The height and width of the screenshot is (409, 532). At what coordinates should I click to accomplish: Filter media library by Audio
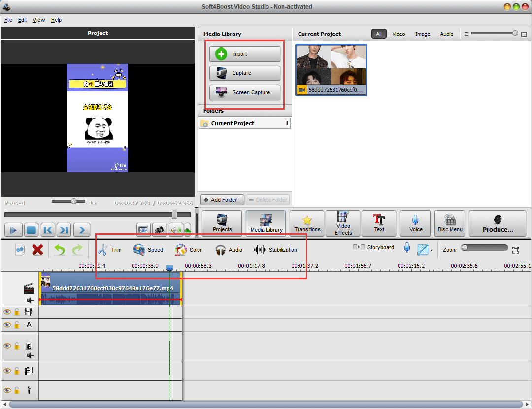click(446, 34)
